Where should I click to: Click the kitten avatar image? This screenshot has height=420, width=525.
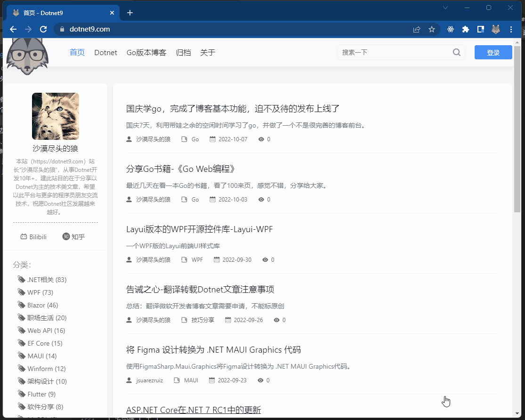tap(56, 116)
